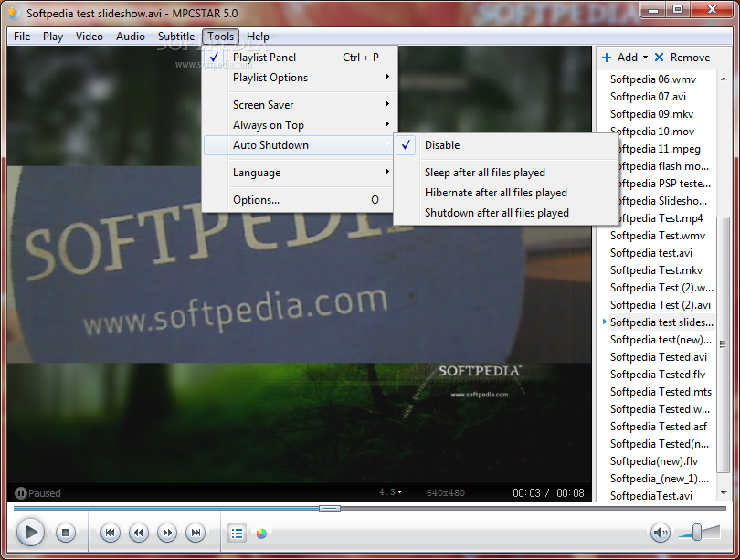Viewport: 740px width, 560px height.
Task: Open the Subtitle menu
Action: point(176,37)
